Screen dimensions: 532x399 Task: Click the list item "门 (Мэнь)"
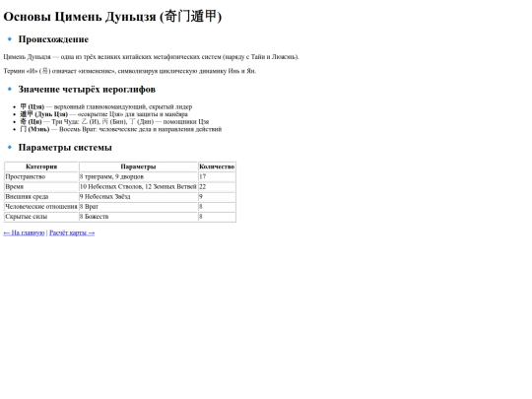pos(120,129)
